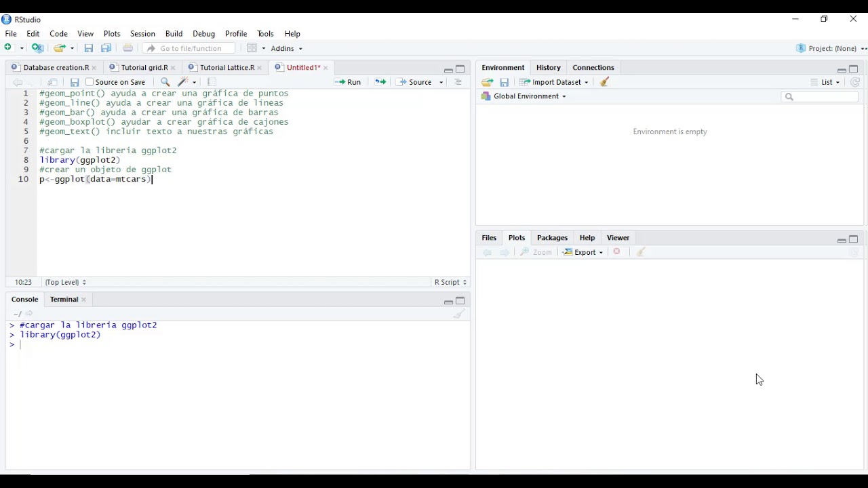This screenshot has height=488, width=868.
Task: Show document outline icon
Action: (x=458, y=82)
